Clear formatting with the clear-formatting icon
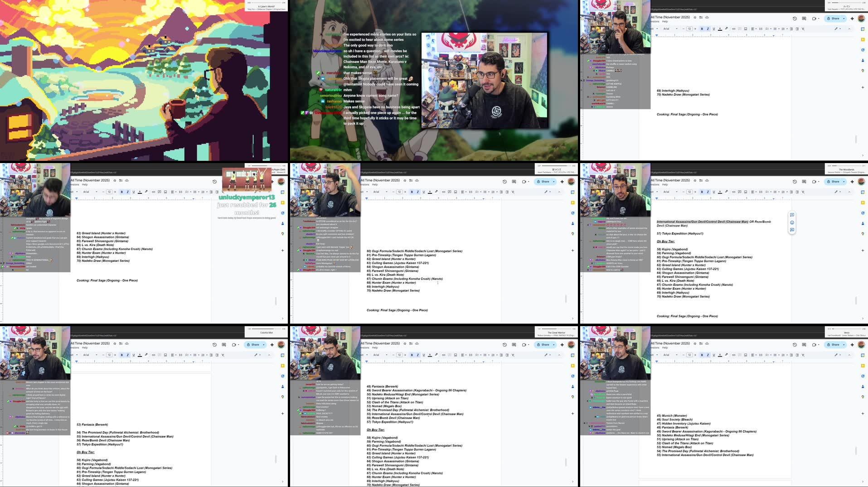The height and width of the screenshot is (487, 868). pyautogui.click(x=804, y=28)
